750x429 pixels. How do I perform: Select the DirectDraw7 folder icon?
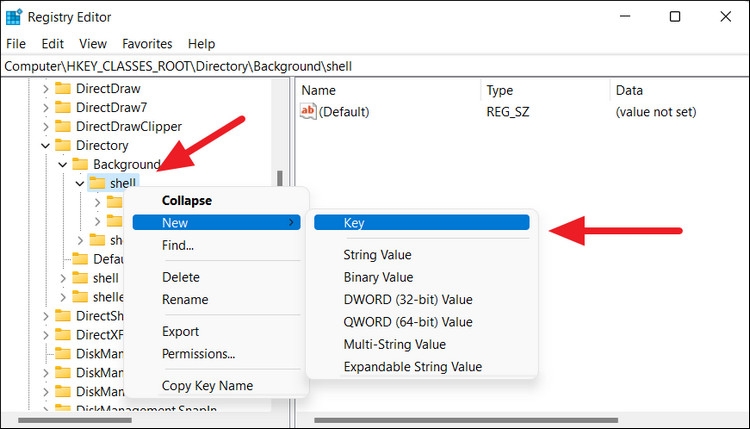pos(62,107)
